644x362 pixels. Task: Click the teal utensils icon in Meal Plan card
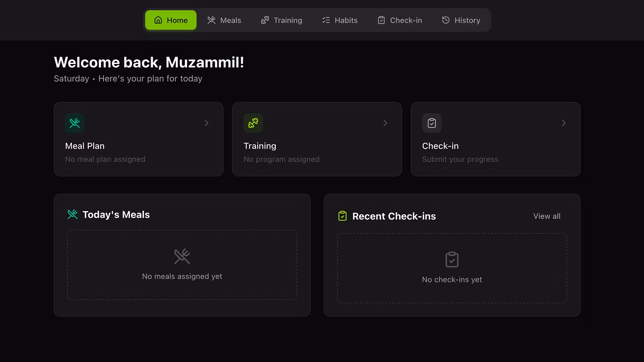point(74,123)
